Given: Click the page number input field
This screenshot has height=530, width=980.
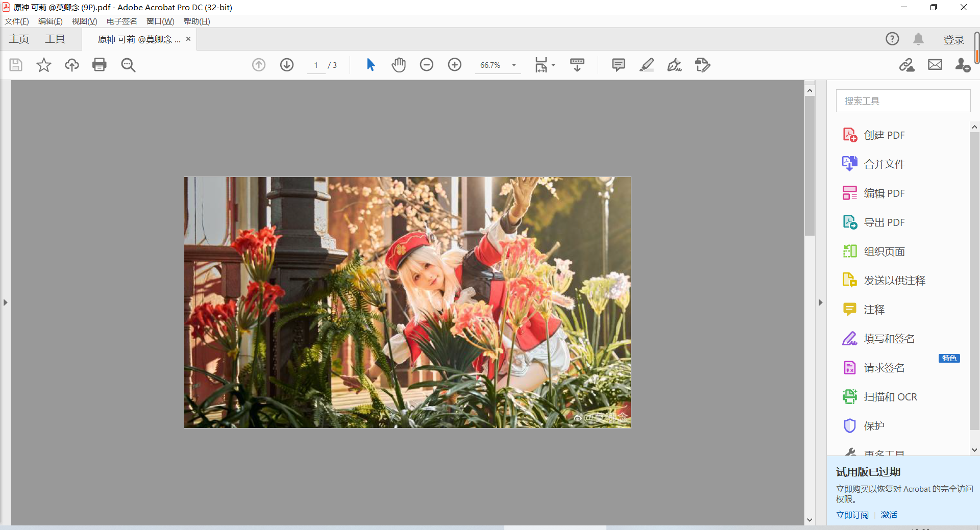Looking at the screenshot, I should coord(316,65).
